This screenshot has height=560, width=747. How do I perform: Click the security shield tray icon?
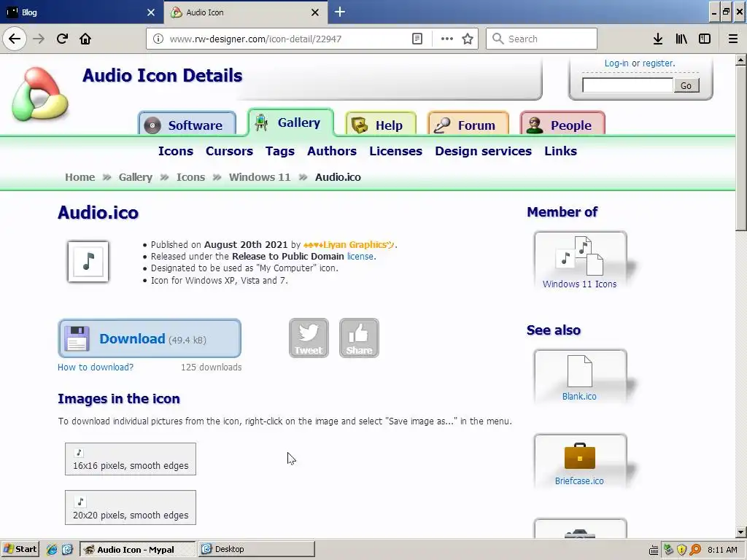(x=682, y=550)
